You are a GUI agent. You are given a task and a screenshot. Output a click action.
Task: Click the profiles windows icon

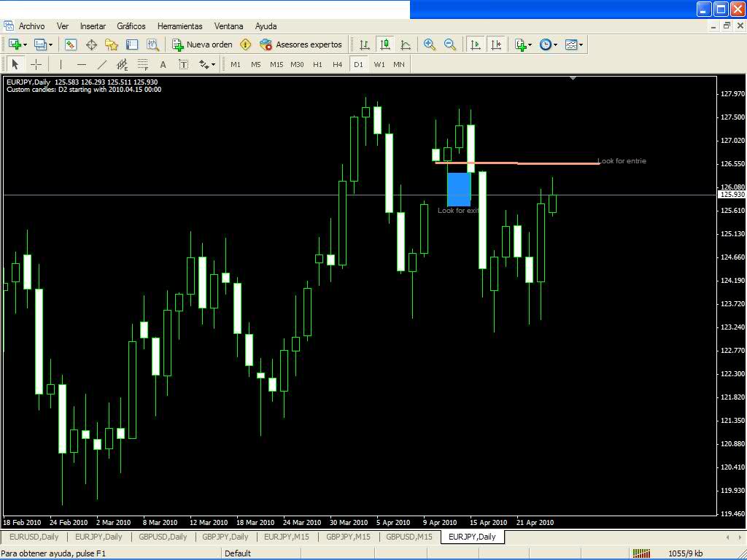click(x=41, y=44)
